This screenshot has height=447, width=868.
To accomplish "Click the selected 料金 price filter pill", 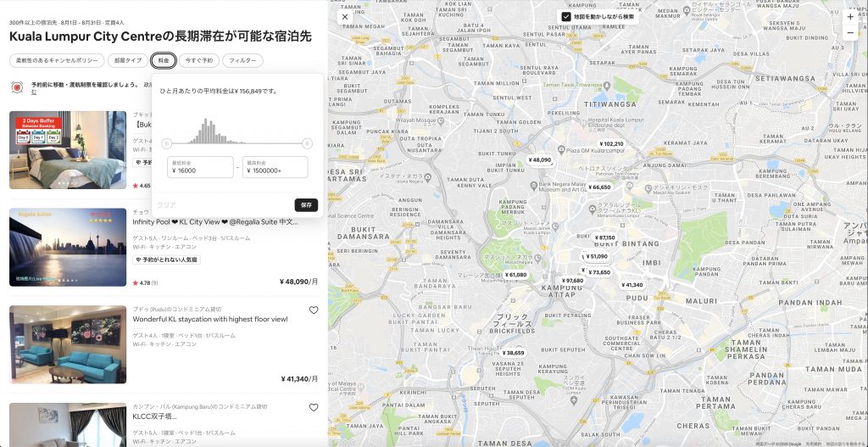I will tap(164, 61).
